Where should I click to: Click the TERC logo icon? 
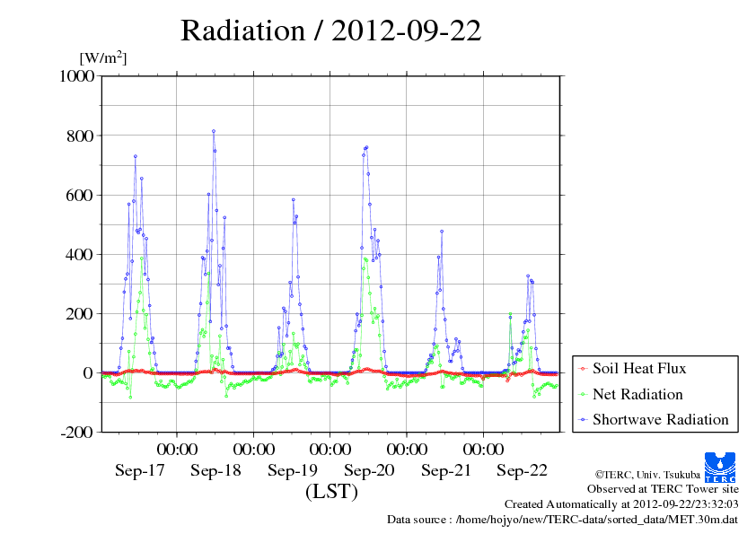pyautogui.click(x=720, y=467)
